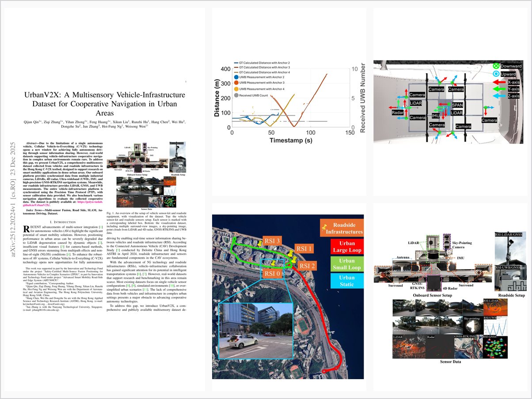This screenshot has height=399, width=532.
Task: Click the cyan Upward symbol in sensor legend
Action: [x=496, y=74]
